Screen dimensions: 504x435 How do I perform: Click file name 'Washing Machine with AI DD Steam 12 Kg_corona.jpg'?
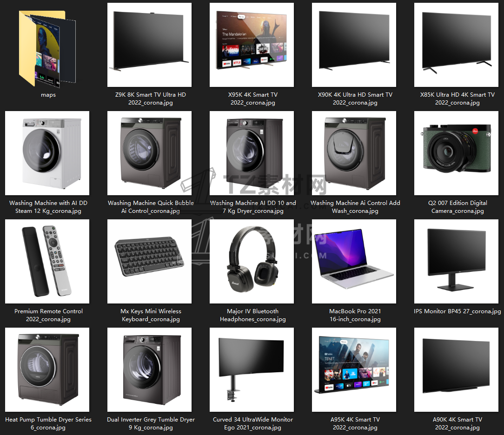coord(48,207)
